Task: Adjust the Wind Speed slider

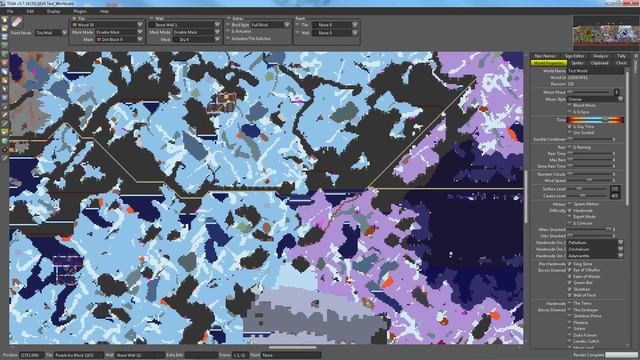Action: point(590,180)
